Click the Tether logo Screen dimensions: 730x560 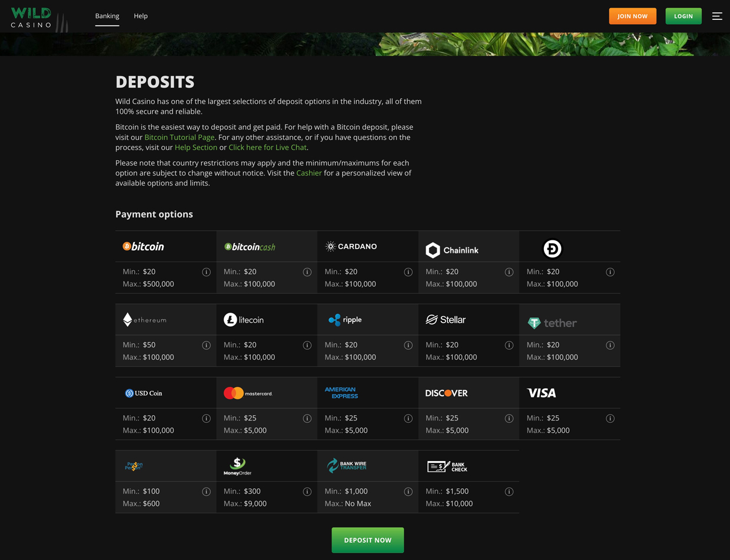point(552,323)
